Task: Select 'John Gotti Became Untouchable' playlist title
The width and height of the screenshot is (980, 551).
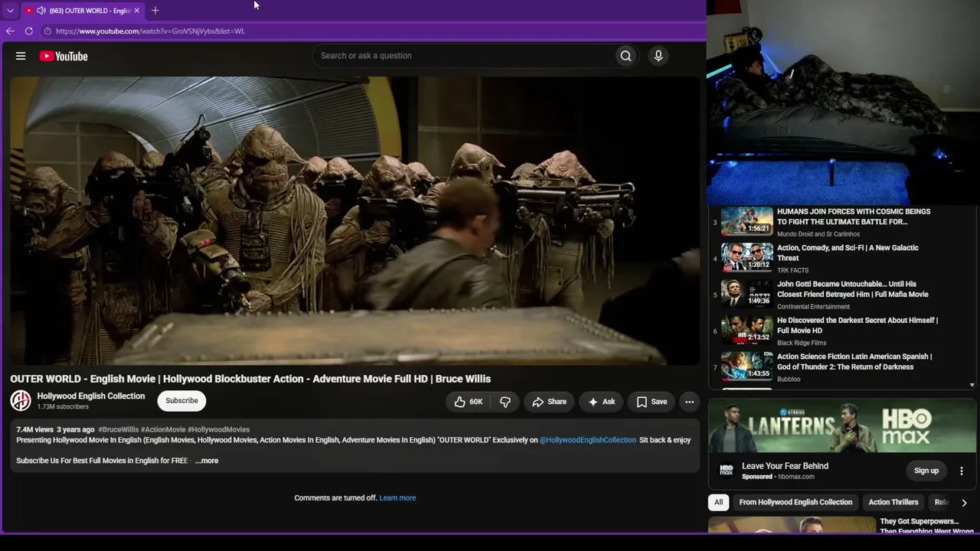Action: 853,289
